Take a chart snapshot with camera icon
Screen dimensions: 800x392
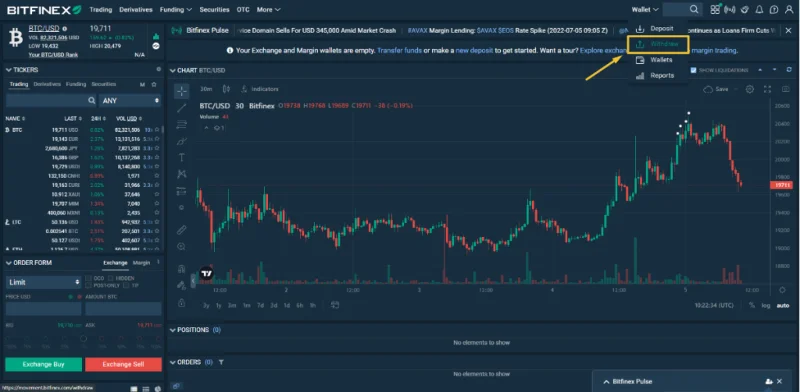[786, 89]
